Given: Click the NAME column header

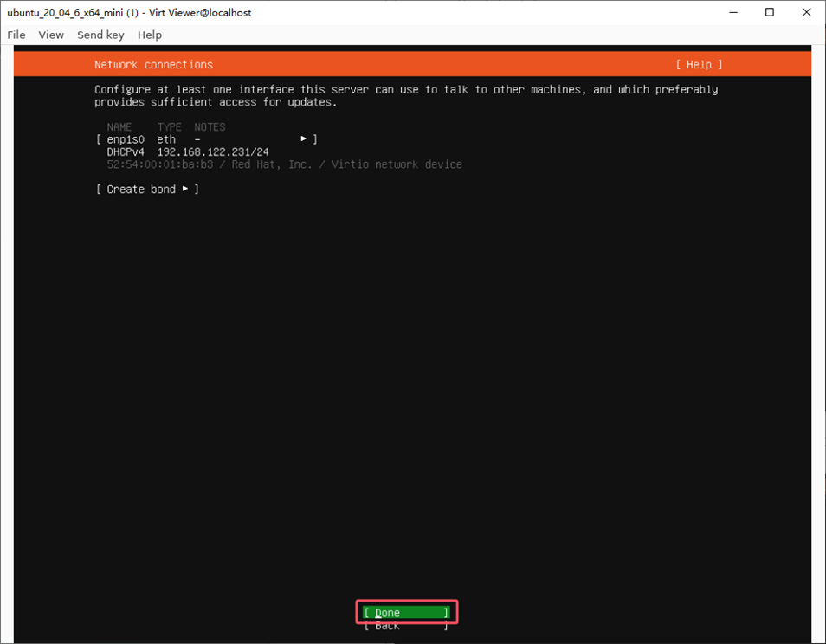Looking at the screenshot, I should pos(119,127).
